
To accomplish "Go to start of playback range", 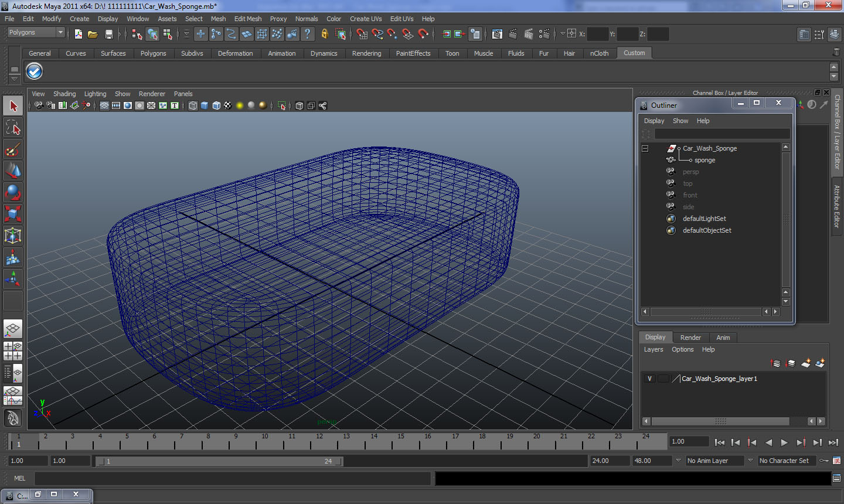I will pos(719,442).
